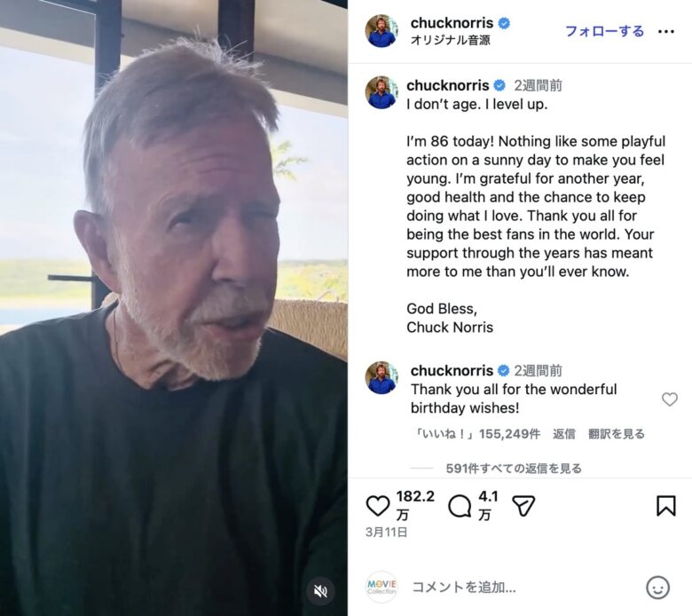Open the emoji picker smiley icon
692x616 pixels.
(x=657, y=588)
